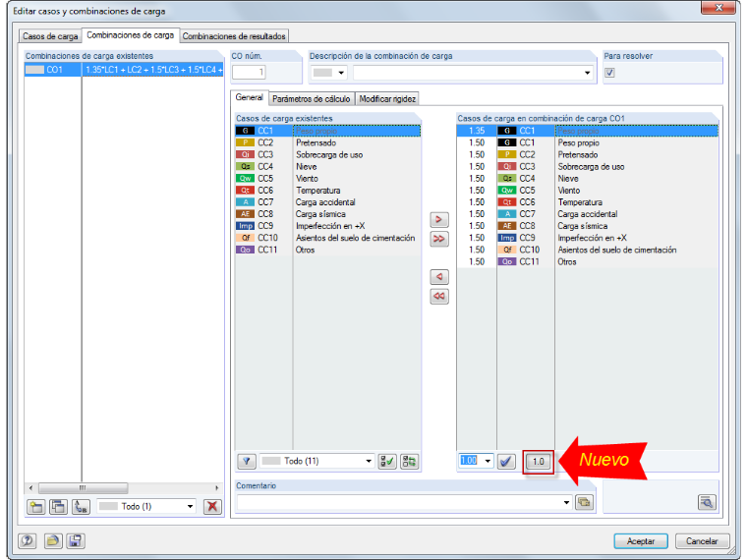Select the 1.35 factor row in CO1 combination
The width and height of the screenshot is (747, 560).
point(588,131)
